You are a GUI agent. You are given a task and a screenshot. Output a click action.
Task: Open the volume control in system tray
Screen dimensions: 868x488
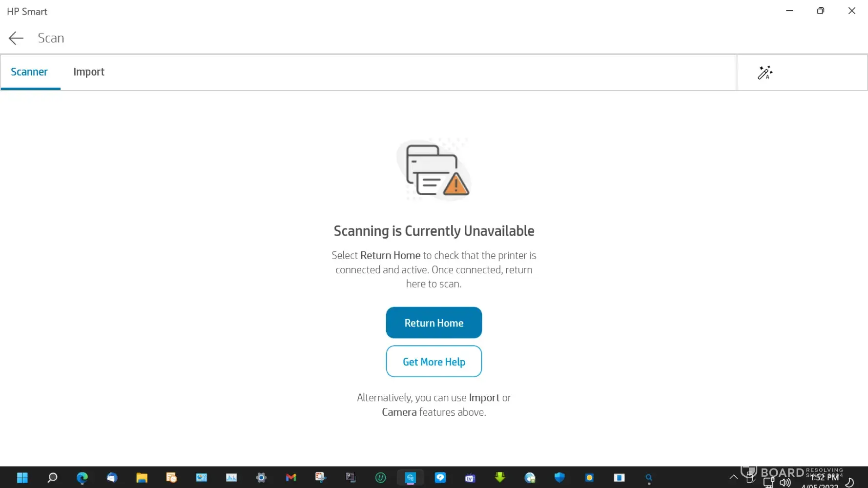click(x=785, y=483)
